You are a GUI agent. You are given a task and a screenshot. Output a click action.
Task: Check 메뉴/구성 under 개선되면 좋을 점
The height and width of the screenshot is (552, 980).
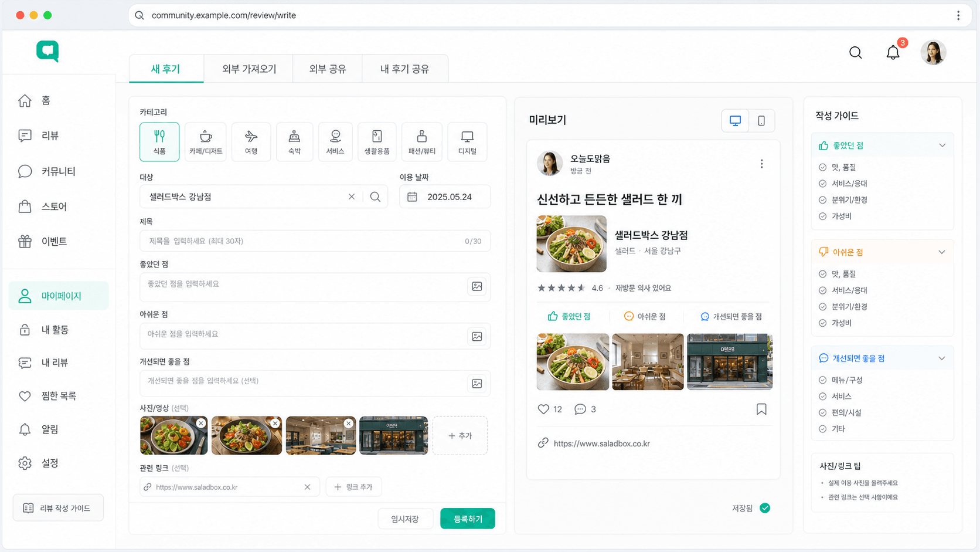[823, 380]
